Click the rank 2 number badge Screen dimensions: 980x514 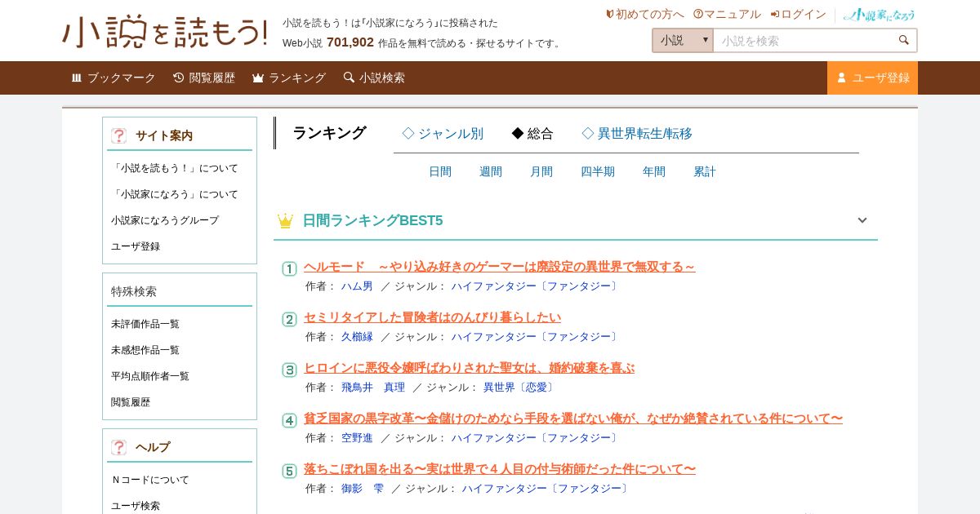289,319
